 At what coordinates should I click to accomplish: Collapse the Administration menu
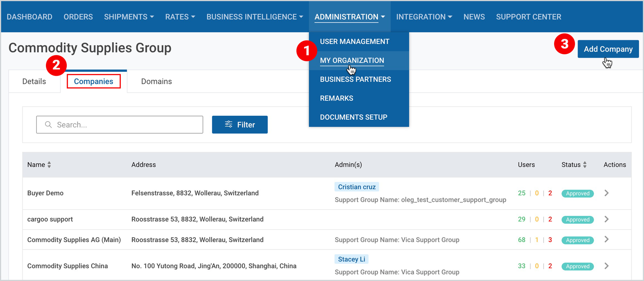click(x=350, y=17)
